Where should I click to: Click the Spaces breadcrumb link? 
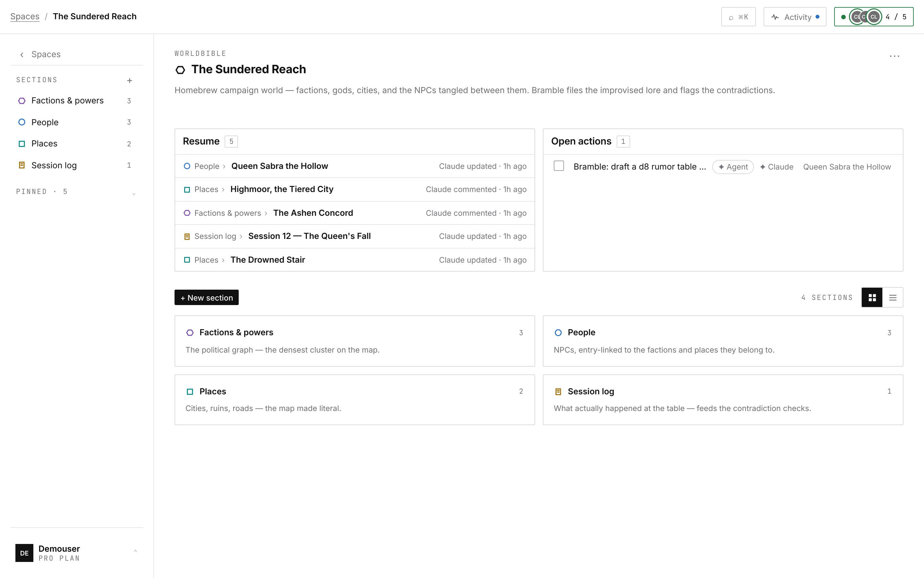point(25,16)
